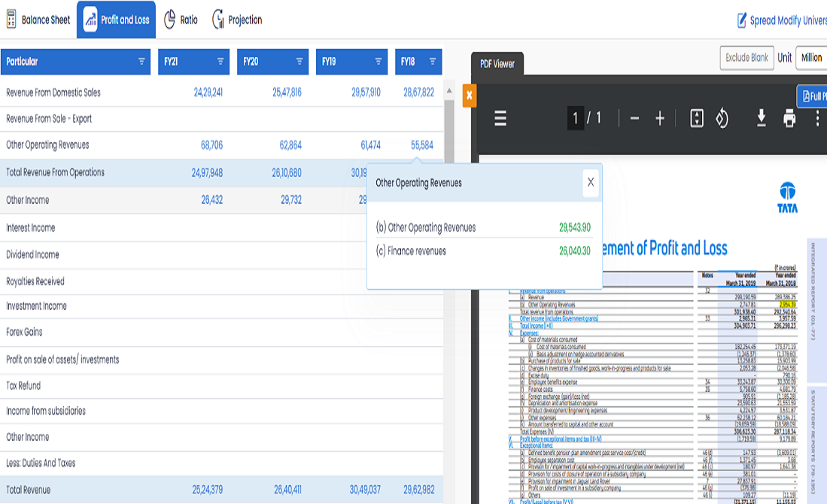Zoom out the PDF document

click(x=634, y=118)
